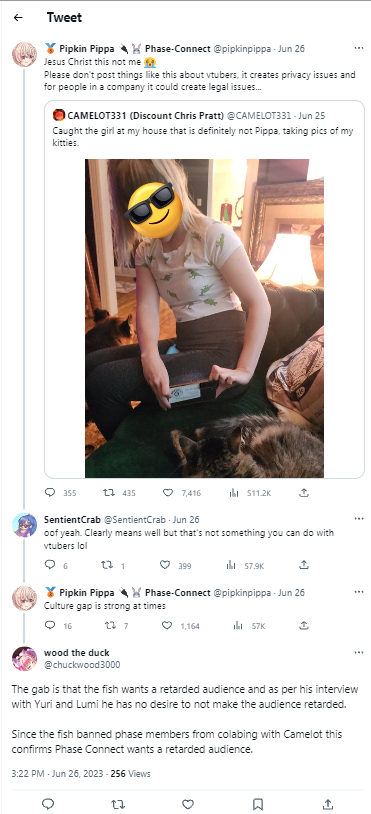This screenshot has width=371, height=814.
Task: Open the more options menu on Pipkin Pippa's first tweet
Action: (x=359, y=48)
